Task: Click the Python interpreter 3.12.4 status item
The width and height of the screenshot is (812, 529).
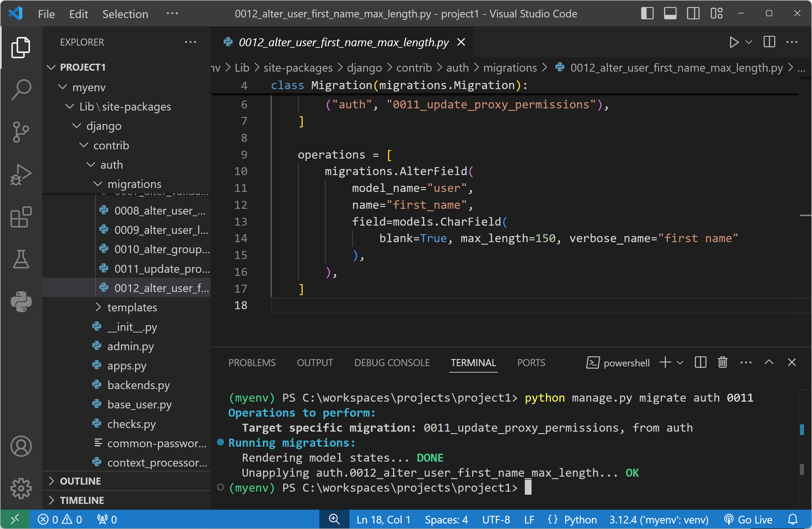Action: (659, 520)
